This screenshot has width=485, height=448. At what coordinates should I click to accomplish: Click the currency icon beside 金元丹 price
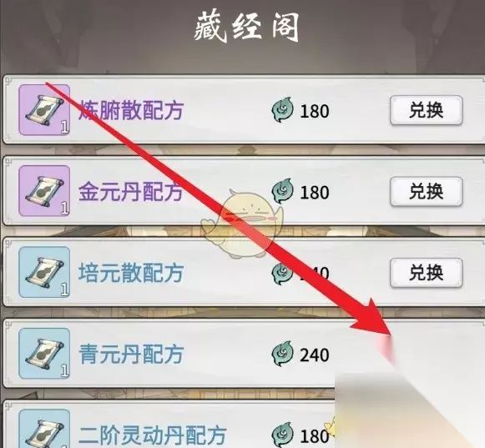(282, 191)
